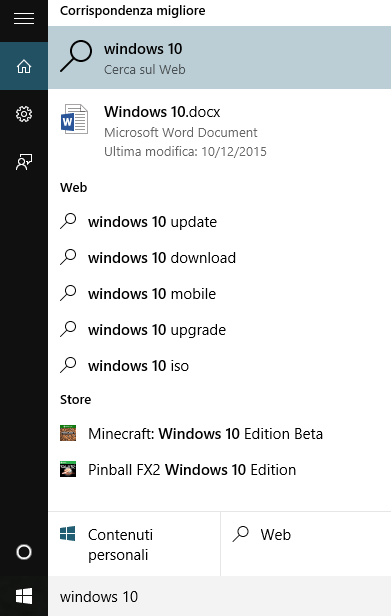The height and width of the screenshot is (616, 391).
Task: Switch to the Web tab
Action: click(306, 544)
